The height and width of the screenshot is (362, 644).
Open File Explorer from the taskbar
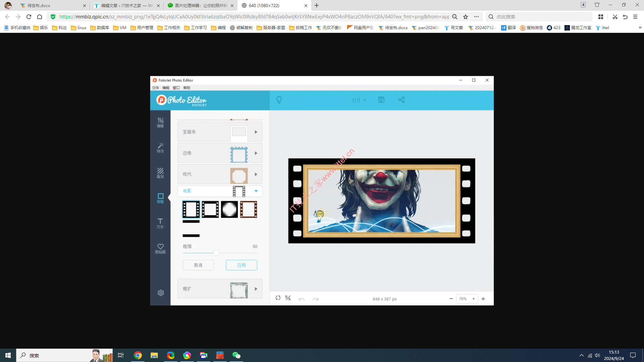point(154,355)
